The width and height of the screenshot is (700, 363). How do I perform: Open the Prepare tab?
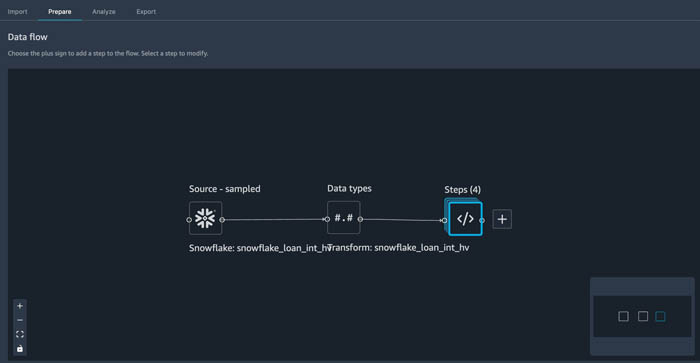(x=60, y=12)
